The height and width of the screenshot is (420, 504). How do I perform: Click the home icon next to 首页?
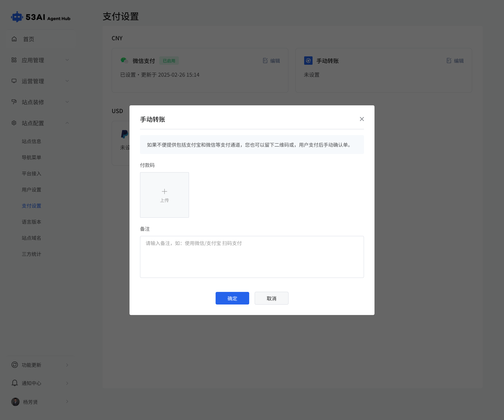[x=14, y=39]
